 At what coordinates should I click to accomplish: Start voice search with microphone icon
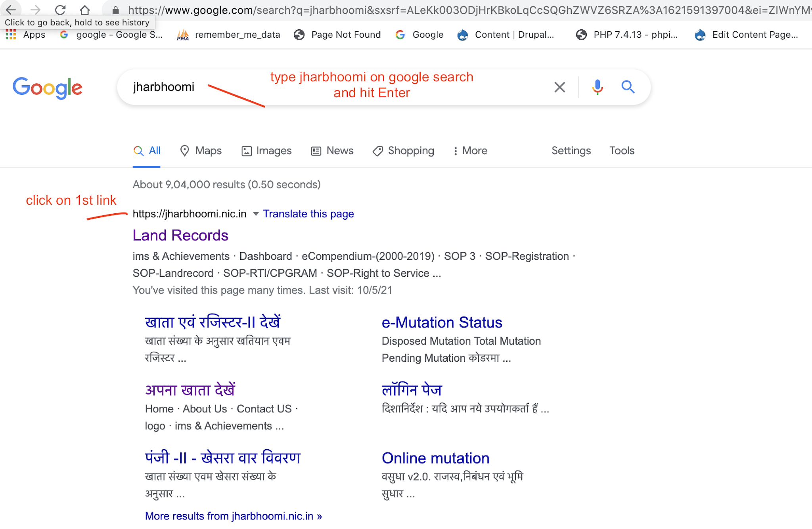pos(598,87)
